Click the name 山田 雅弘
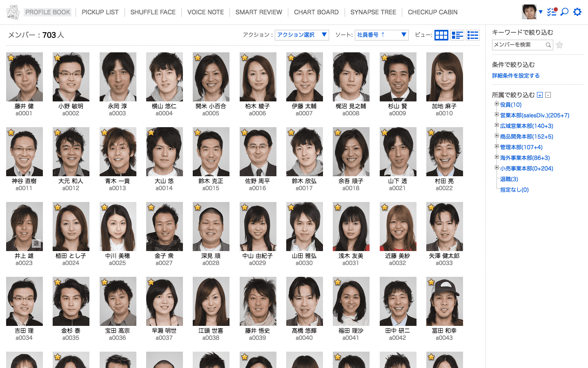This screenshot has width=588, height=368. point(304,256)
